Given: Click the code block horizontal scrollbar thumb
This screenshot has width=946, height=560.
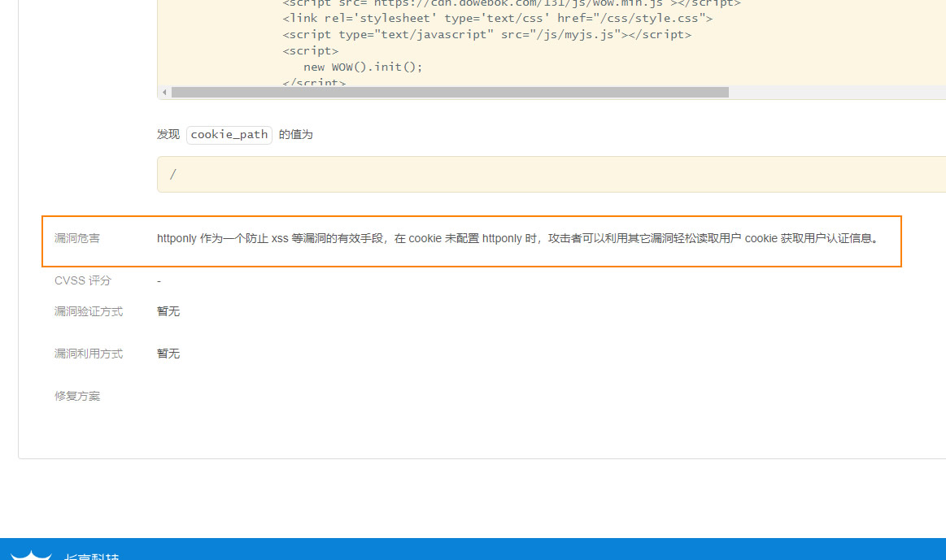Looking at the screenshot, I should coord(450,92).
